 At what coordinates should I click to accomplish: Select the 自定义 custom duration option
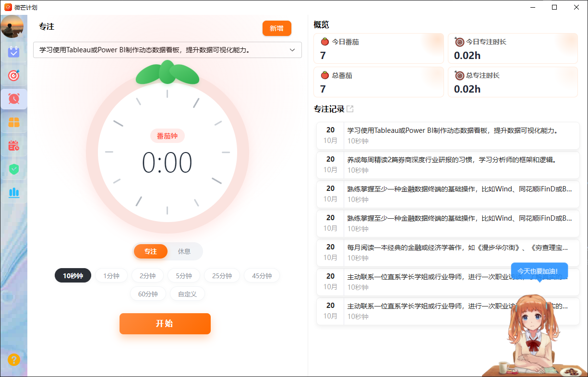click(187, 294)
